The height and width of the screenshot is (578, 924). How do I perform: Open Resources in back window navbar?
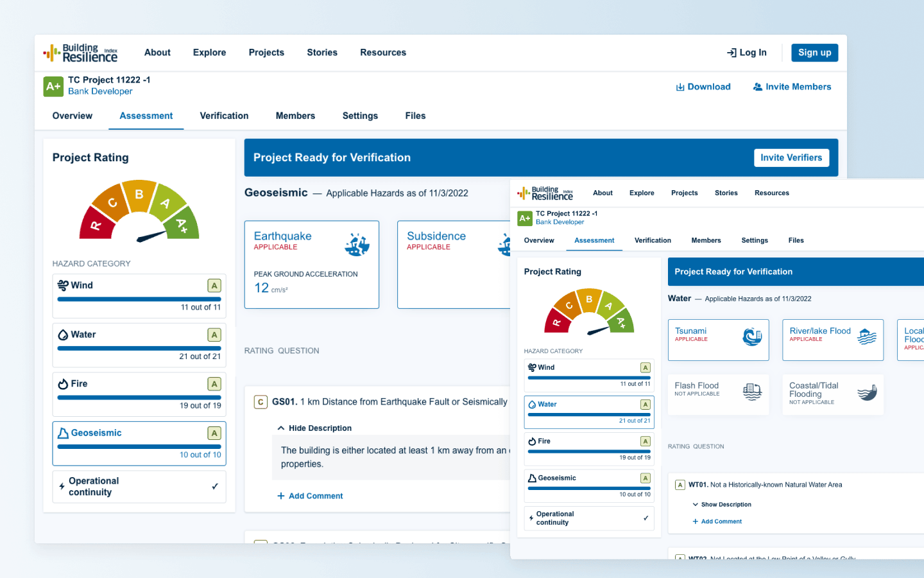(x=383, y=53)
